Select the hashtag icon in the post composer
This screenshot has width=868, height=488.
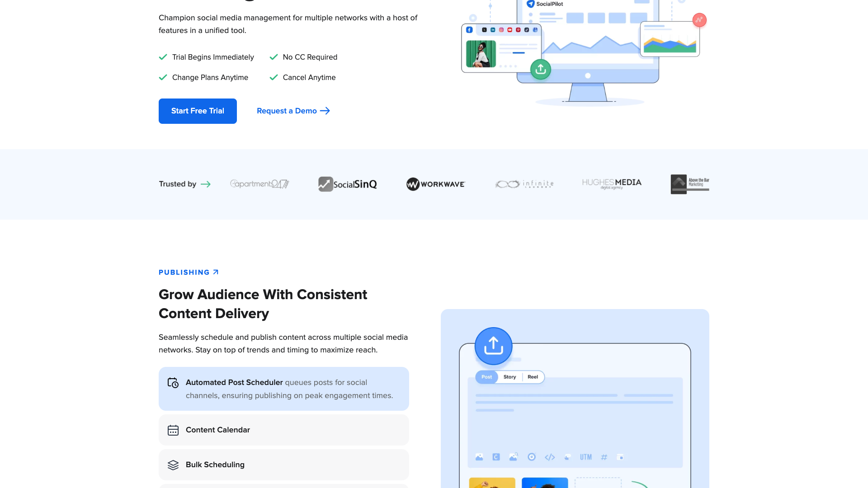point(604,457)
